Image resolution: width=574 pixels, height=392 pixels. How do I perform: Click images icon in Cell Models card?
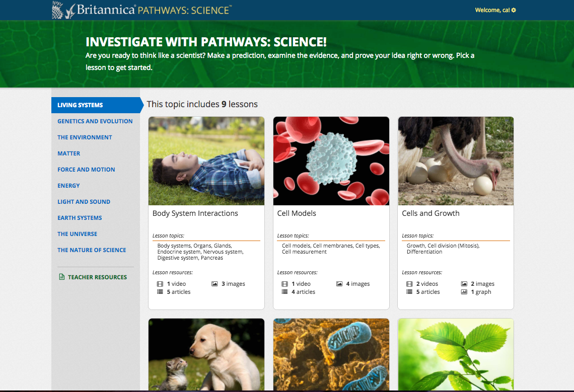(339, 284)
